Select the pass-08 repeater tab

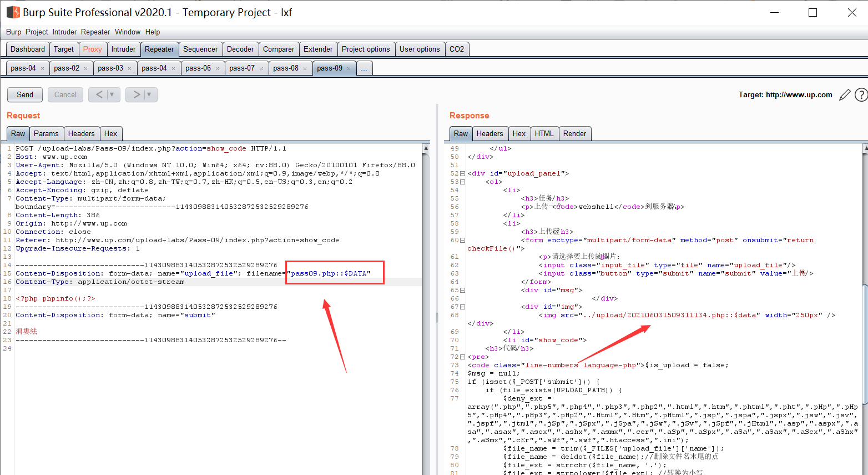pos(286,68)
